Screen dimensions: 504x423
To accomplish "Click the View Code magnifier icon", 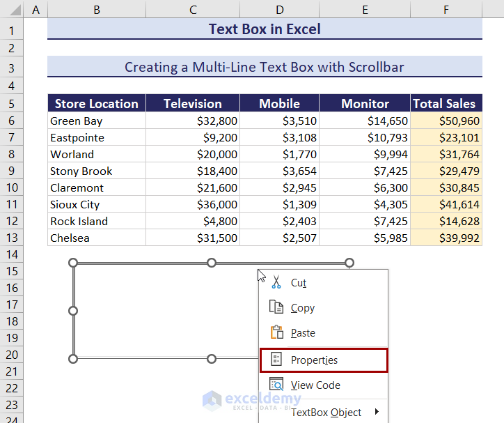I will [276, 385].
